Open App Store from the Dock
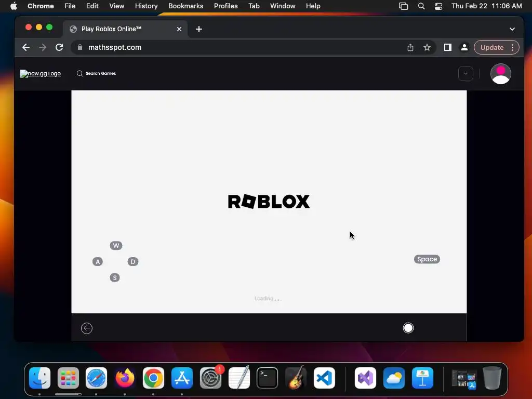This screenshot has width=532, height=399. (182, 378)
